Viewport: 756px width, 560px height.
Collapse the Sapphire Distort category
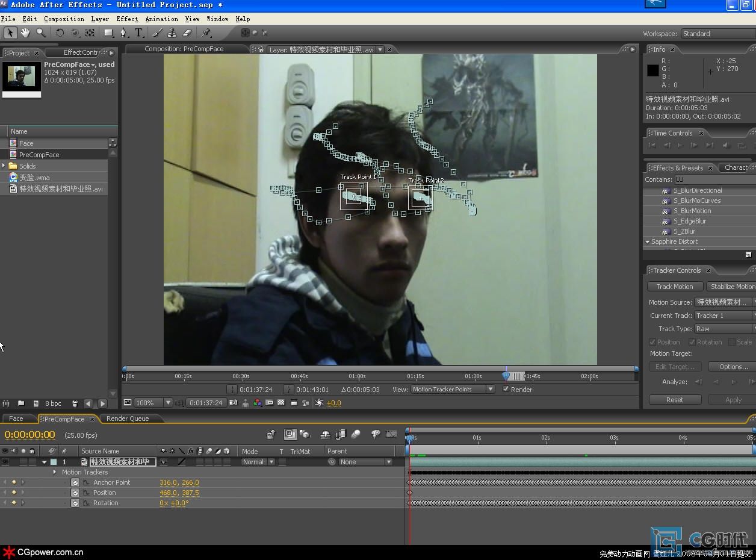pos(648,241)
